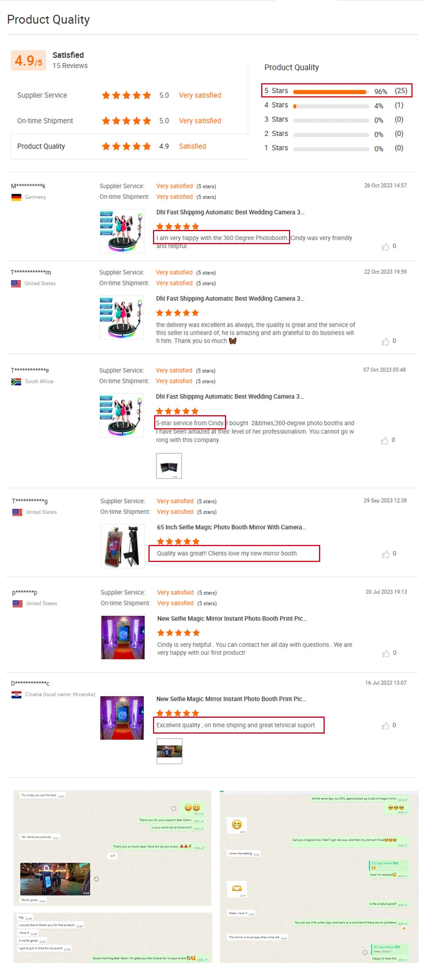Click the Germany flag icon
Screen dimensions: 425x980
coord(16,197)
